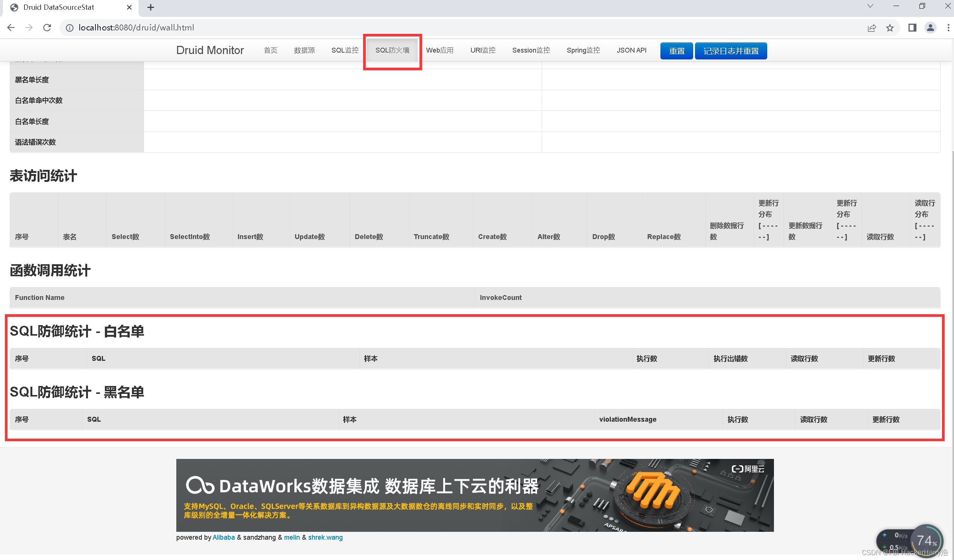This screenshot has height=560, width=954.
Task: Go back to the previous page
Action: click(11, 28)
